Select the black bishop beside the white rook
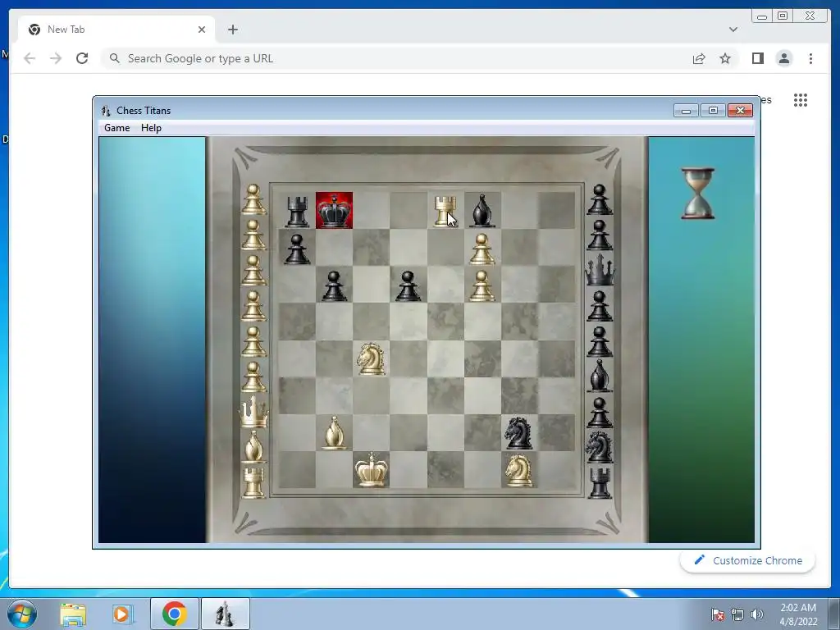The height and width of the screenshot is (630, 840). coord(482,211)
